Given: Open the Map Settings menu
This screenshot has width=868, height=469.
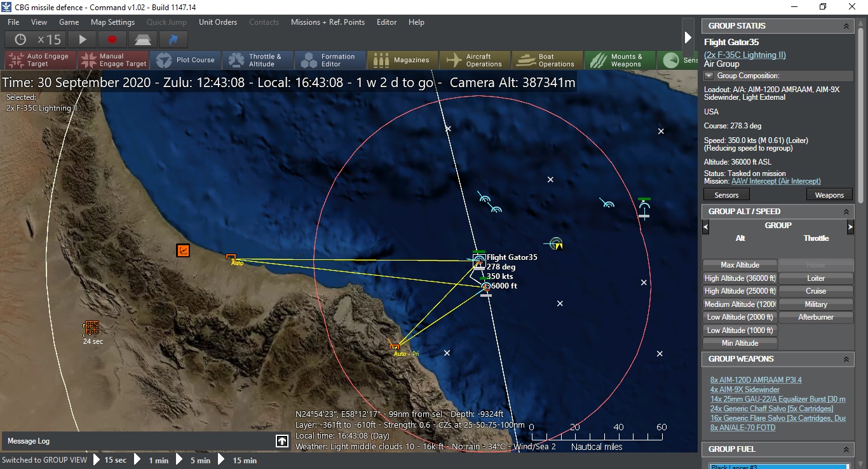Looking at the screenshot, I should 113,22.
